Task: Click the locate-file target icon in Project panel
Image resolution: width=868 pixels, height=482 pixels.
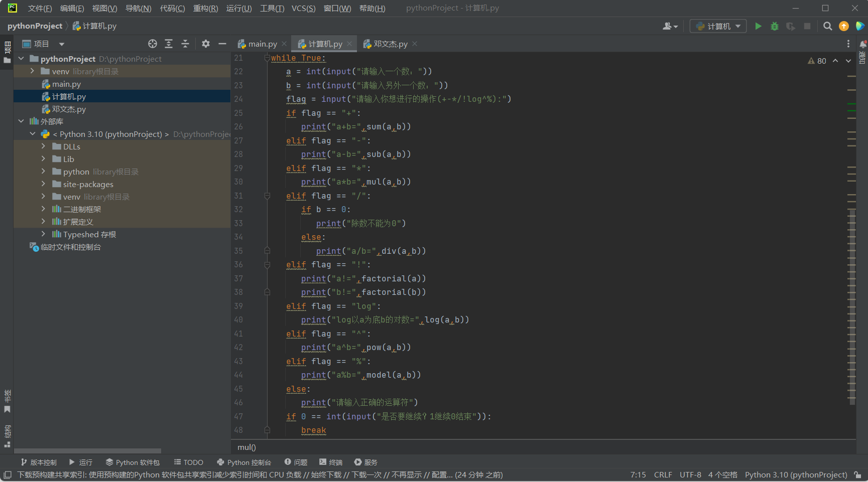Action: [153, 44]
